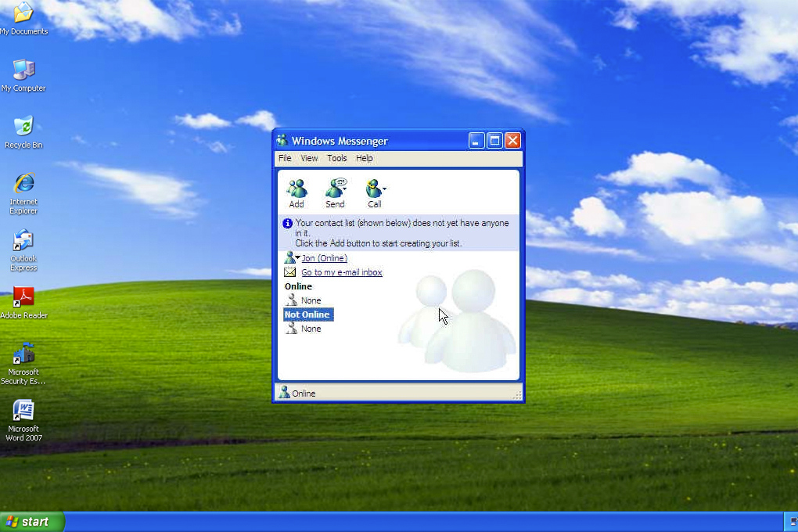Click the Add contact icon
The height and width of the screenshot is (532, 798).
[297, 189]
